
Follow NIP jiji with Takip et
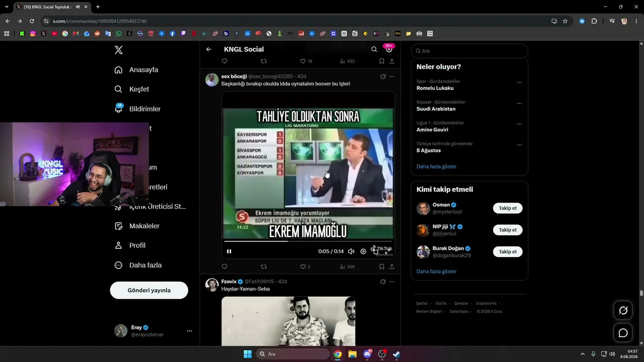[x=508, y=230]
